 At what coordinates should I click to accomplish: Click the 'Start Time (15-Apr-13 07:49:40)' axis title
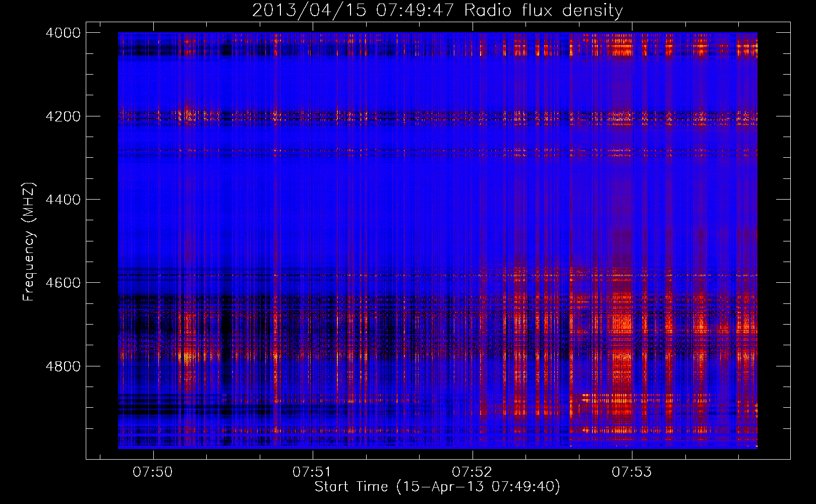tap(437, 487)
